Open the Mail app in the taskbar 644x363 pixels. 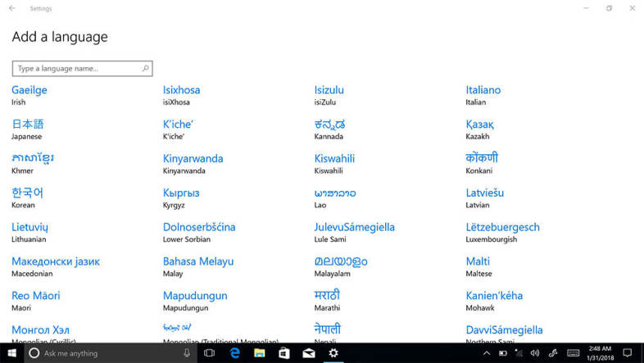308,353
